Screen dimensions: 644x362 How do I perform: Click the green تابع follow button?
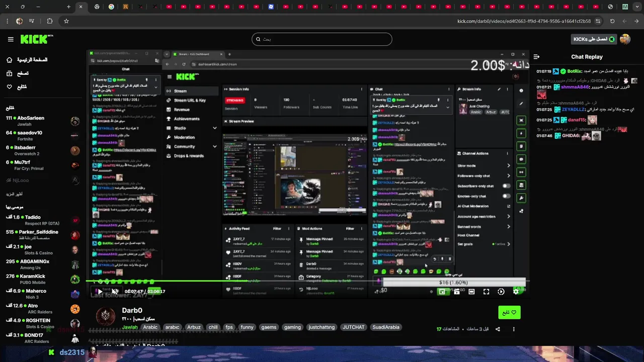point(509,312)
